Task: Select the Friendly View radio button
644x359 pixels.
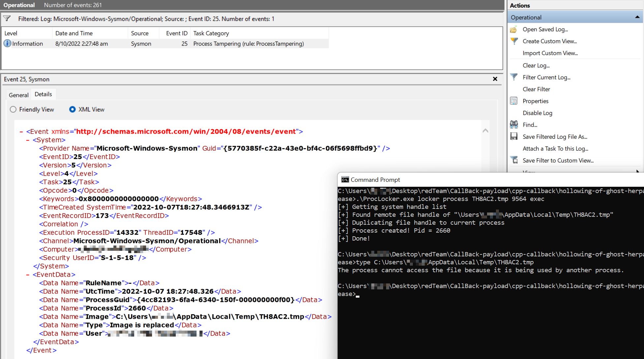Action: (x=13, y=110)
